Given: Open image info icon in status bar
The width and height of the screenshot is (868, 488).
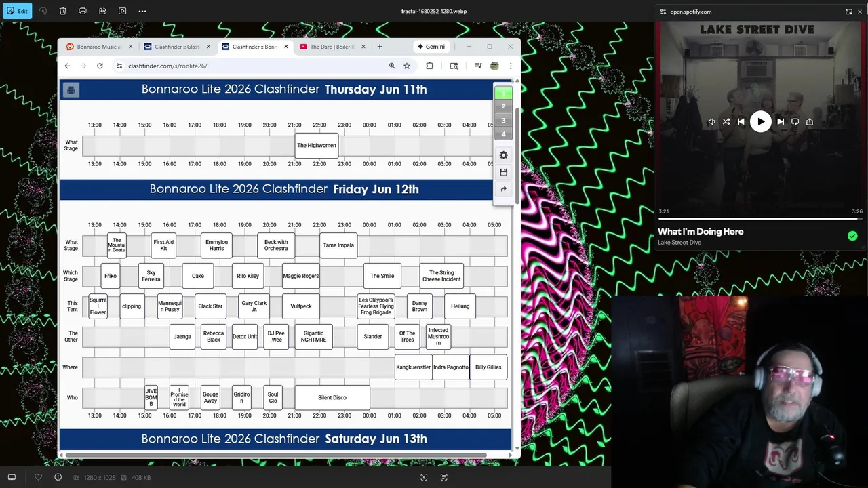Looking at the screenshot, I should coord(58,477).
